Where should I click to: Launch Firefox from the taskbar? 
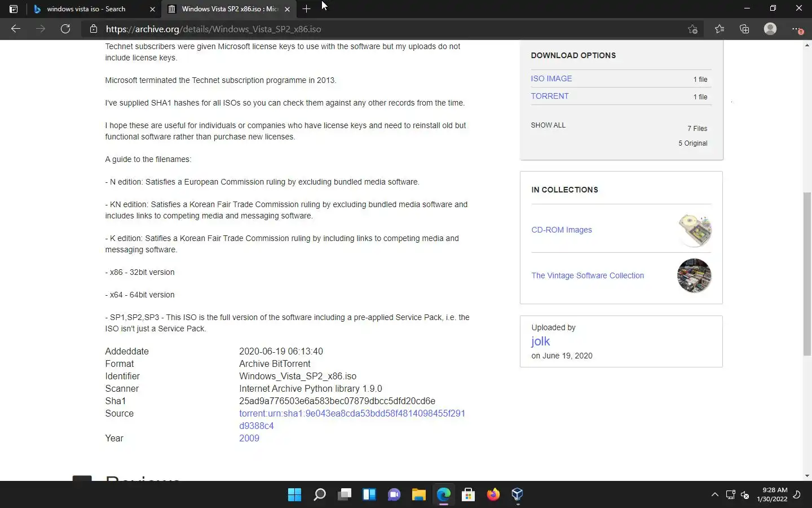pos(493,495)
